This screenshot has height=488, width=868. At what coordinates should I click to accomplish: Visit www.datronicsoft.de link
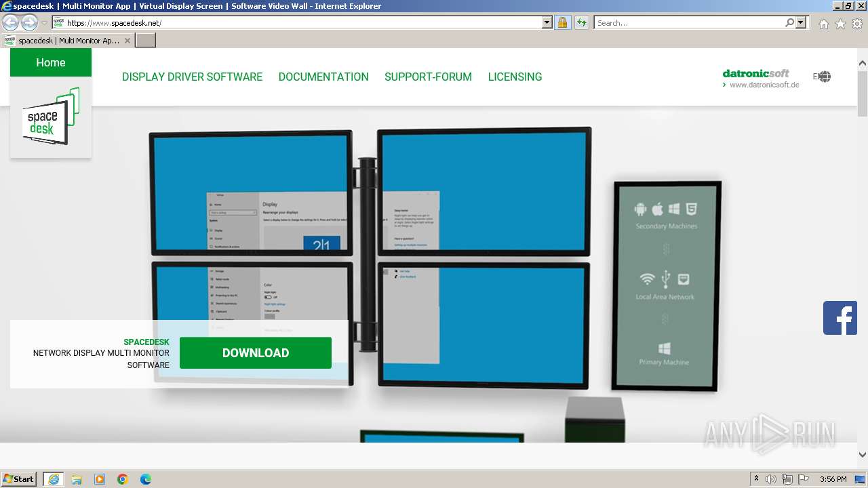[764, 85]
